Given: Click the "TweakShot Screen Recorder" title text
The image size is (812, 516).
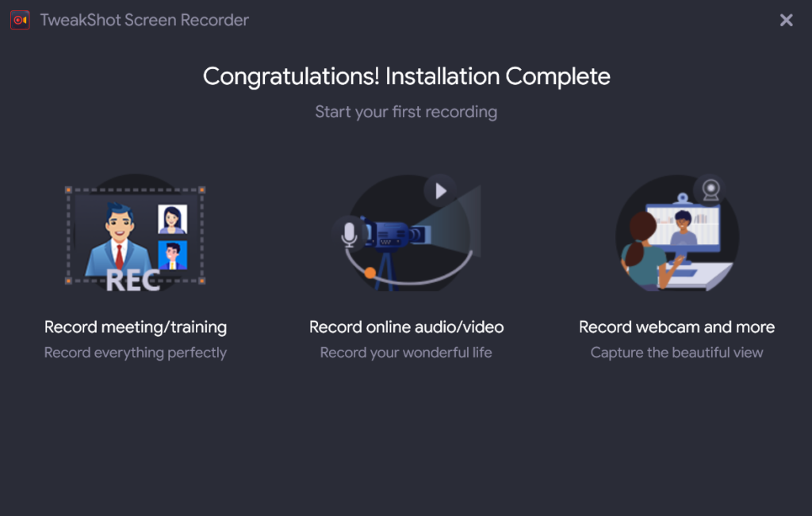Looking at the screenshot, I should click(144, 20).
